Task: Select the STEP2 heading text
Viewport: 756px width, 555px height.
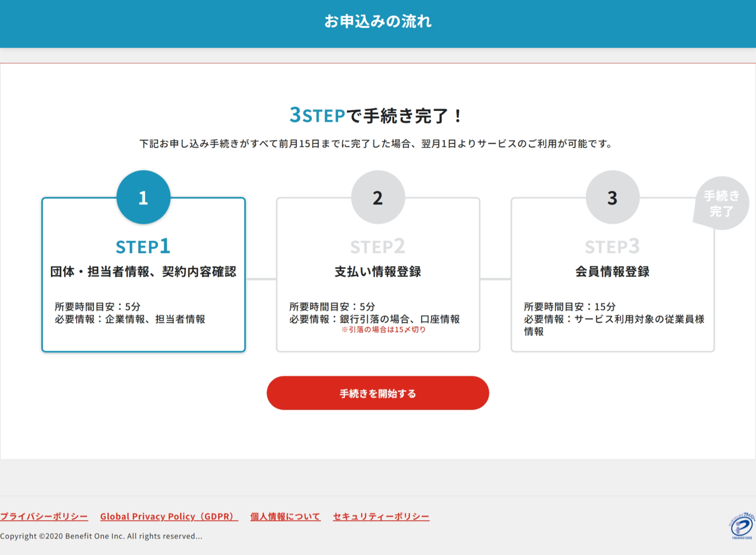Action: point(378,247)
